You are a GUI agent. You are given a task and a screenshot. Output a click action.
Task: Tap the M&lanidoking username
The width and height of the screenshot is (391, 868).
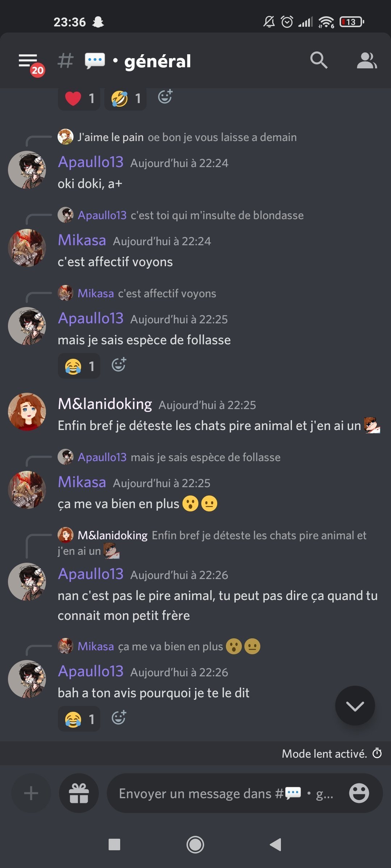coord(105,404)
